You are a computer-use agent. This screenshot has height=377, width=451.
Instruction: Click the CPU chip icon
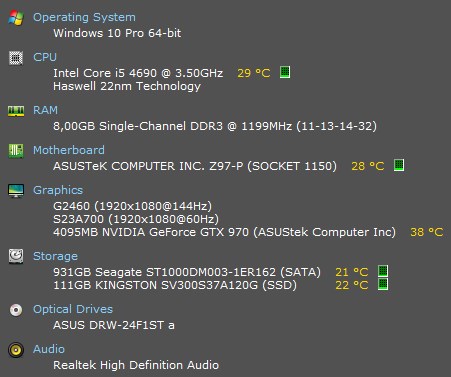16,58
